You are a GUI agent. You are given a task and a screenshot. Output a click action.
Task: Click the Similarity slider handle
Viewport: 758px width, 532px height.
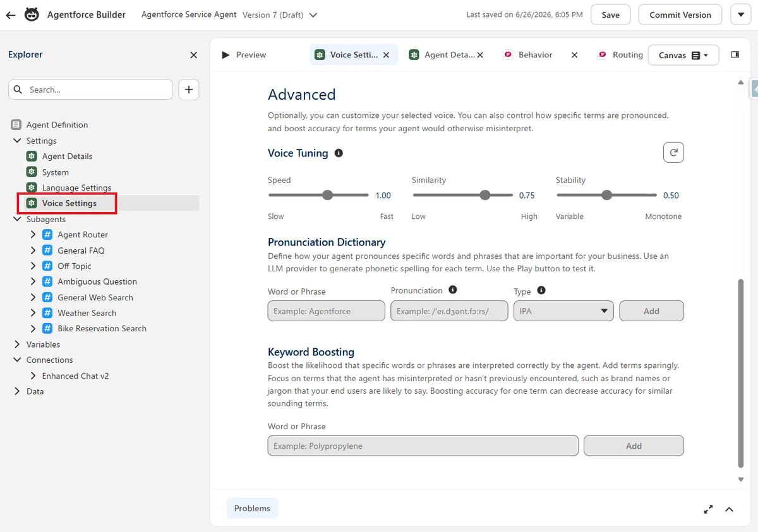point(484,195)
